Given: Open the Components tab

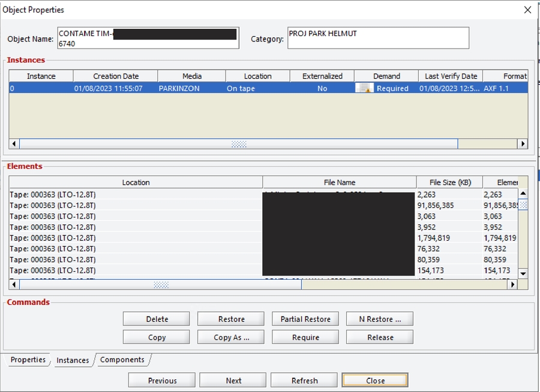Looking at the screenshot, I should pyautogui.click(x=122, y=360).
